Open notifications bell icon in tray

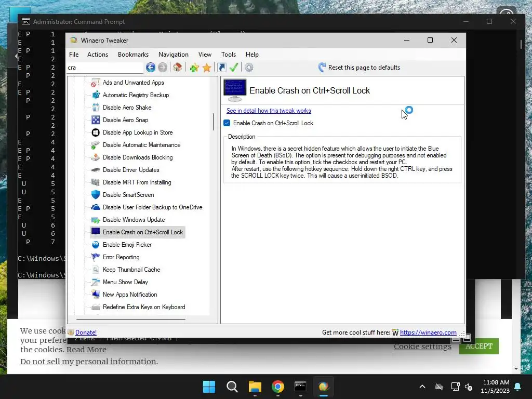tap(518, 387)
